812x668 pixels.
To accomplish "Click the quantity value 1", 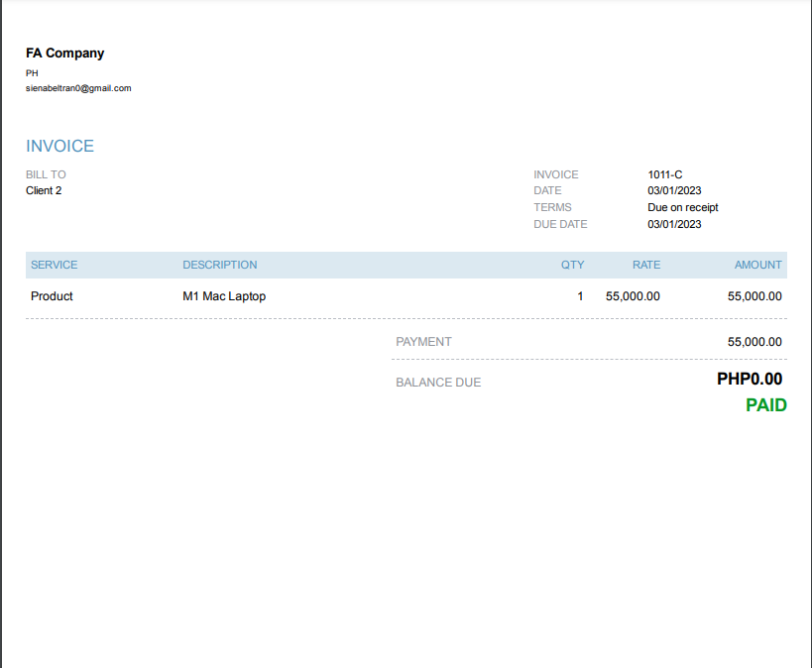I will [x=581, y=296].
